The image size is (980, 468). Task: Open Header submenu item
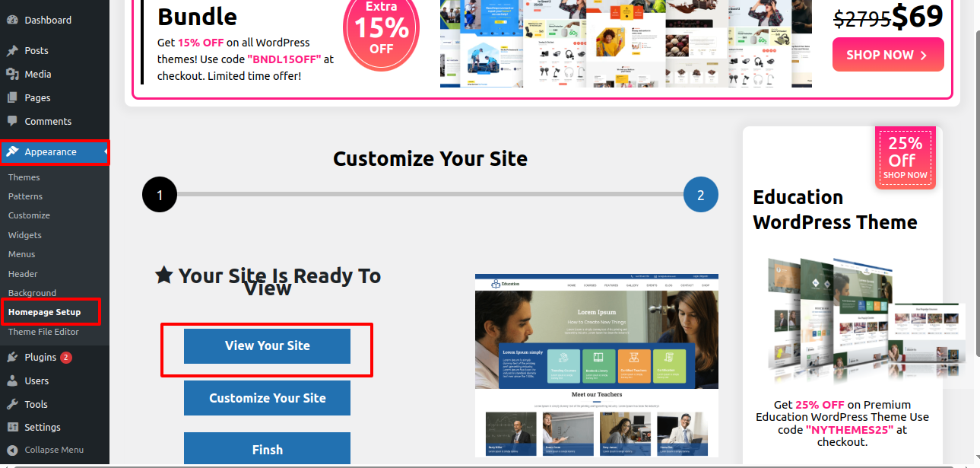pos(23,274)
